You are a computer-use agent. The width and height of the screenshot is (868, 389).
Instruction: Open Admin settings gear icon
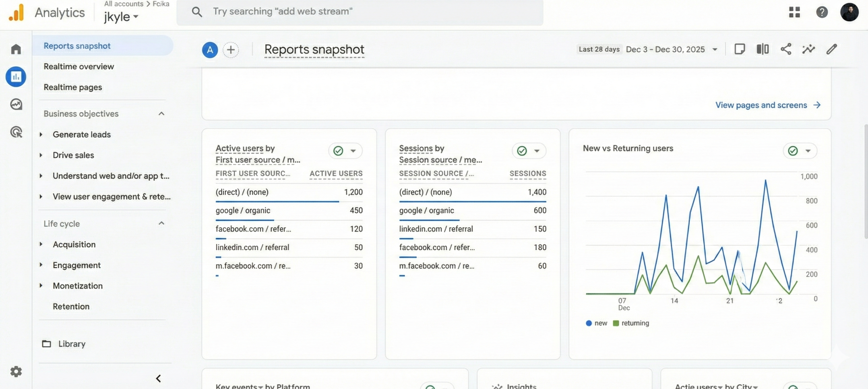point(16,371)
